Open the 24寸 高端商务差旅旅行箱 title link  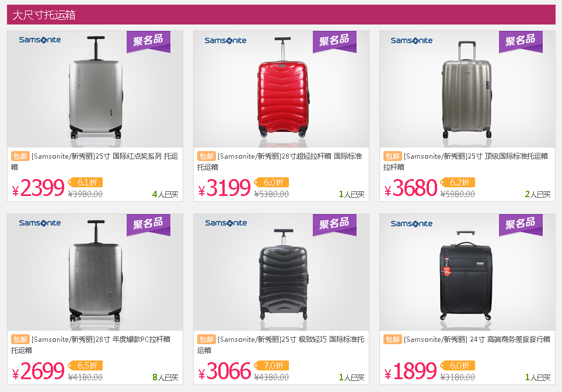pyautogui.click(x=477, y=339)
